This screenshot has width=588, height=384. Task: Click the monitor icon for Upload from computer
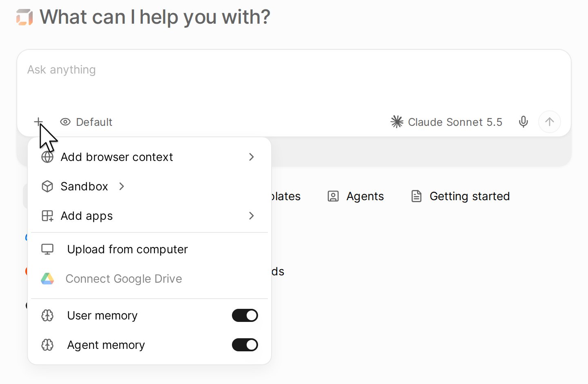pyautogui.click(x=47, y=249)
